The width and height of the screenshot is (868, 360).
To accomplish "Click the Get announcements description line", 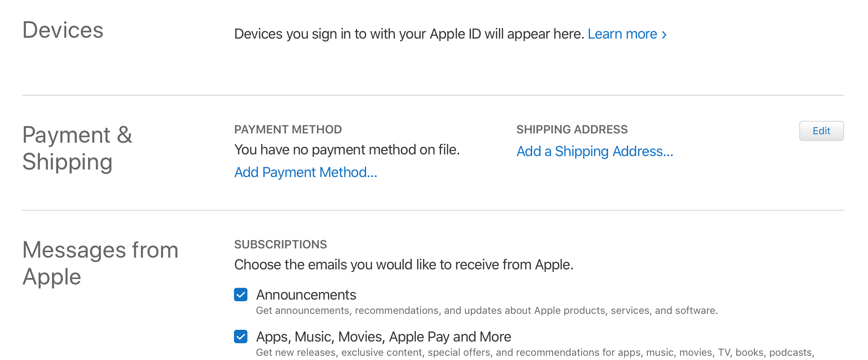I will pyautogui.click(x=487, y=310).
